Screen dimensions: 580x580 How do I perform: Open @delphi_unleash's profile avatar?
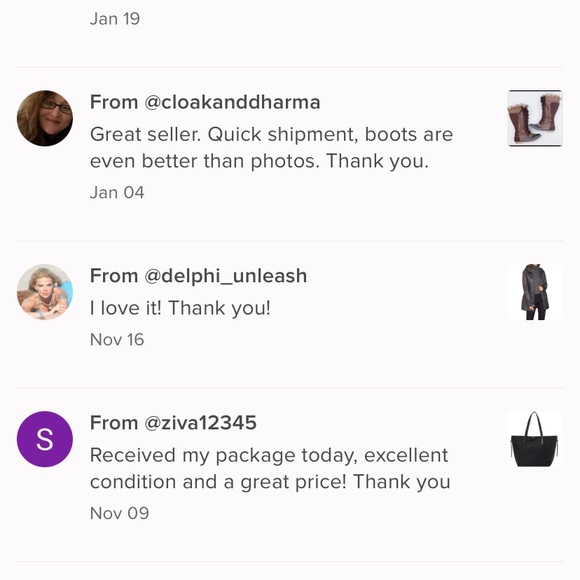45,292
